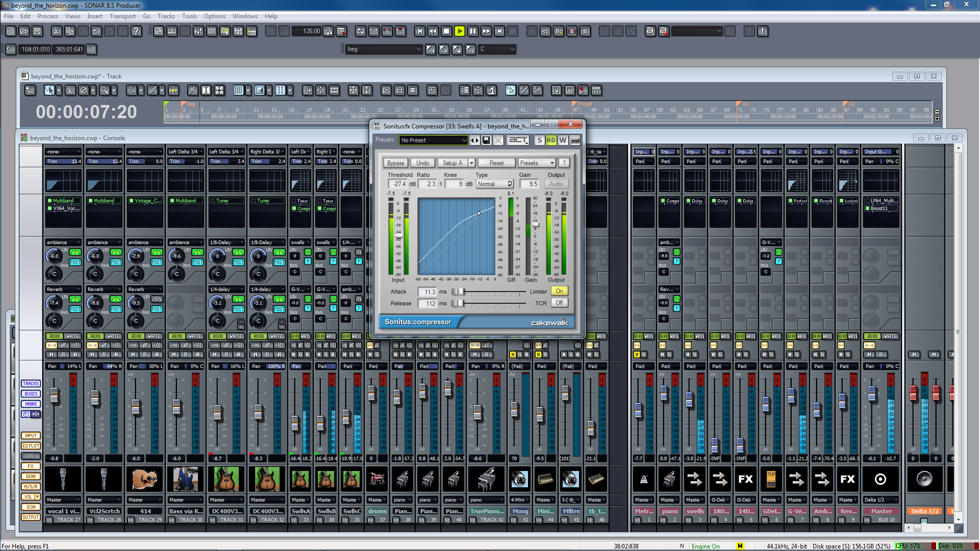This screenshot has height=551, width=980.
Task: Save the compressor preset via floppy icon
Action: tap(486, 140)
